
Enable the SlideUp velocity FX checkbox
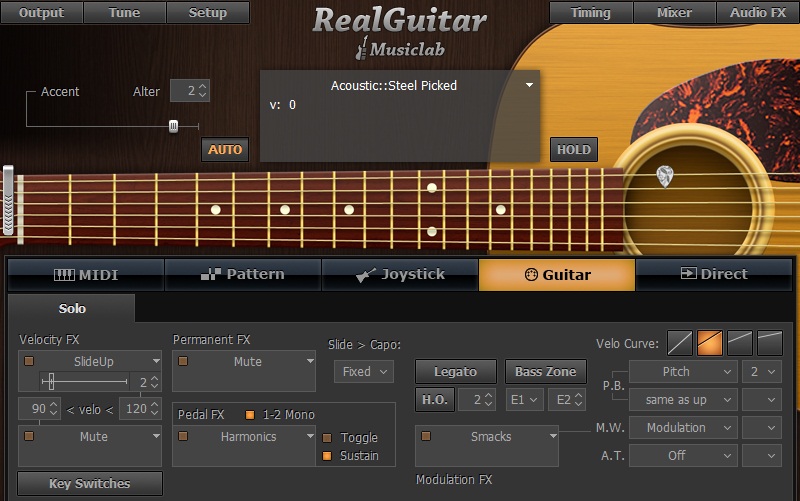tap(29, 361)
